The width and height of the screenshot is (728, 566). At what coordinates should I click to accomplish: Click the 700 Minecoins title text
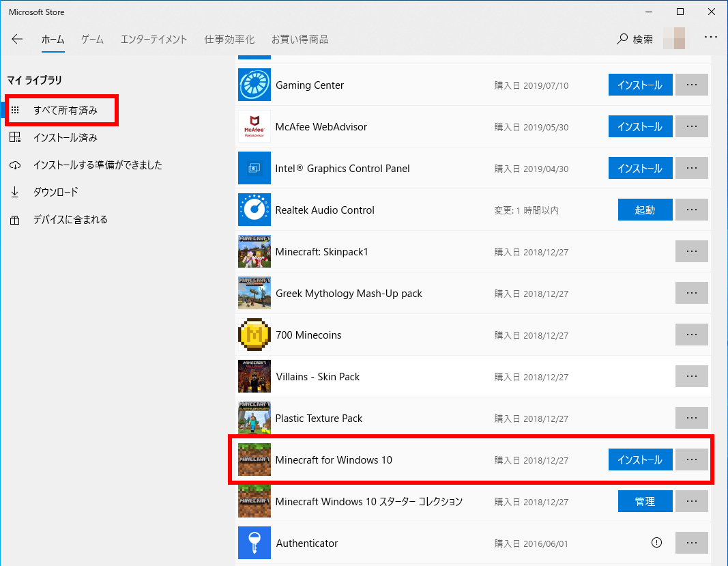click(308, 335)
